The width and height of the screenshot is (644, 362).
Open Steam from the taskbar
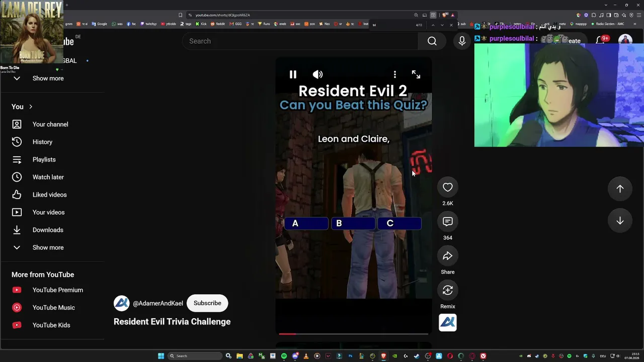(x=417, y=356)
